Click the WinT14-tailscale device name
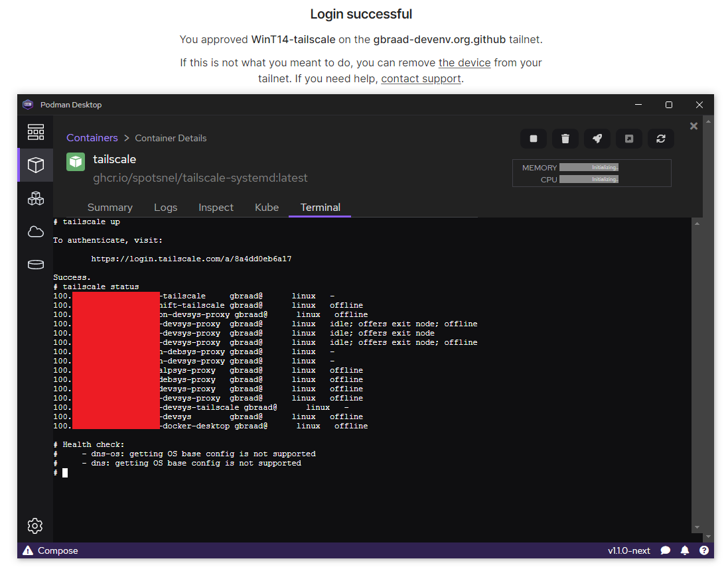 click(293, 39)
